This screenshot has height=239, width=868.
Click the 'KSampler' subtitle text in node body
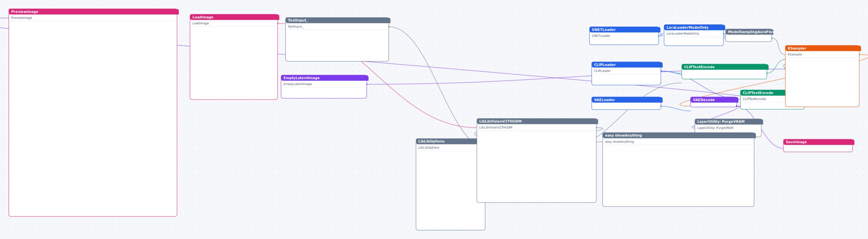click(x=795, y=55)
